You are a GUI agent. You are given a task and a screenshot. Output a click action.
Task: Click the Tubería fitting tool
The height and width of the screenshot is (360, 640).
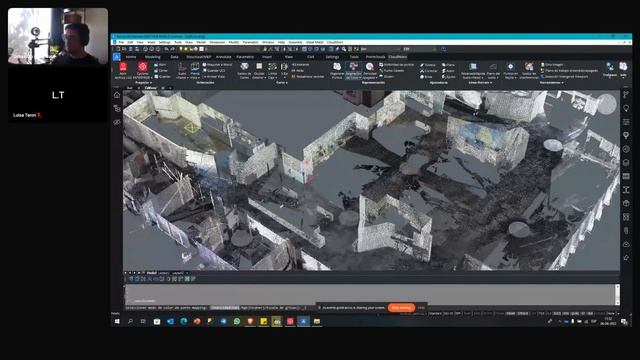(x=428, y=65)
